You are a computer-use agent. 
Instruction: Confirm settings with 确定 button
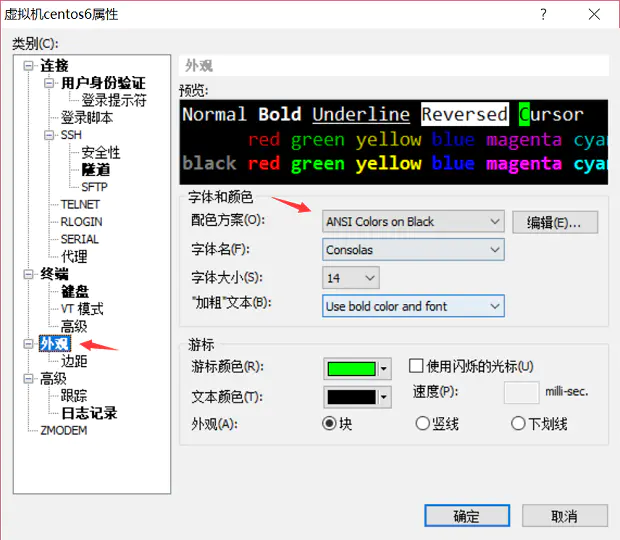467,515
